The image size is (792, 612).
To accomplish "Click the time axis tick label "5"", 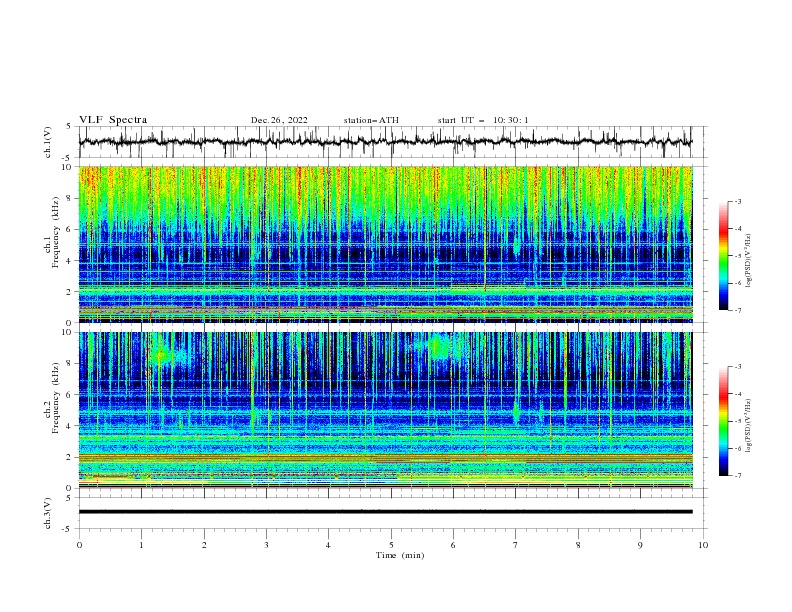I will [x=391, y=545].
